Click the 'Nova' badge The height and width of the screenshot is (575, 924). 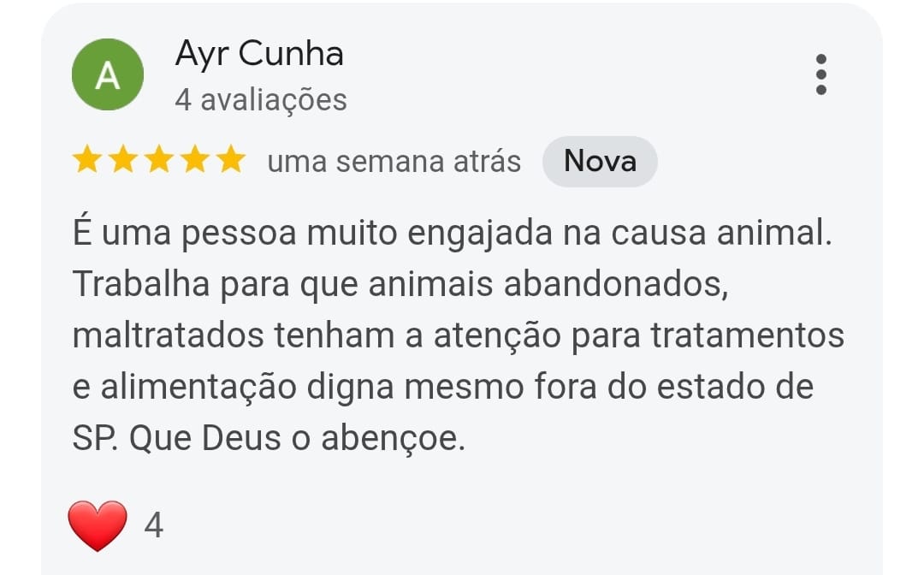pos(600,161)
